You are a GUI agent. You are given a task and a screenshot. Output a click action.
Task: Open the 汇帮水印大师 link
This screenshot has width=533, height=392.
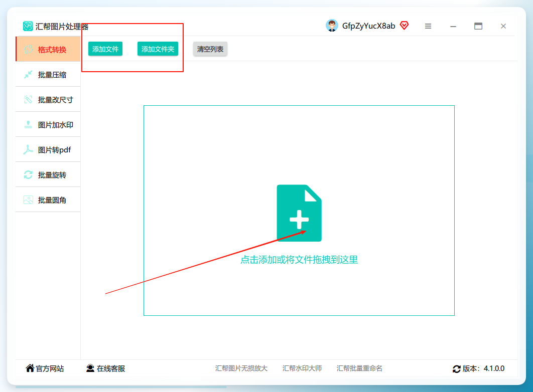302,368
